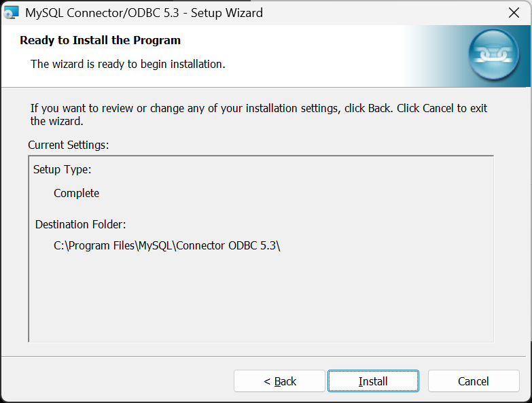Click the "wizard is ready to begin installation" subtitle
This screenshot has width=532, height=403.
click(x=128, y=64)
